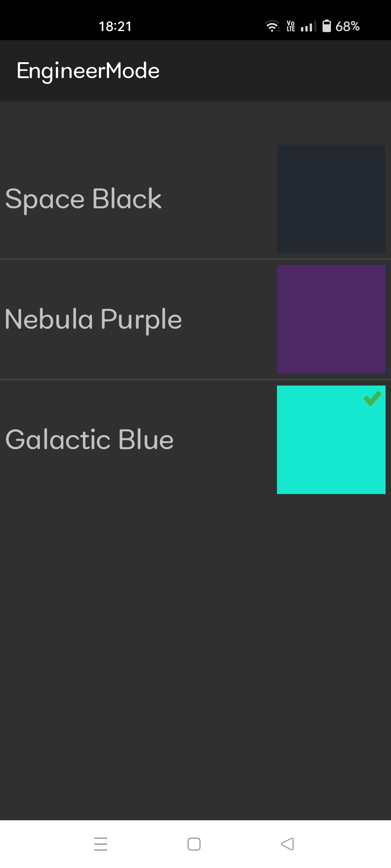Click the blank header area right of EngineerMode

[275, 71]
